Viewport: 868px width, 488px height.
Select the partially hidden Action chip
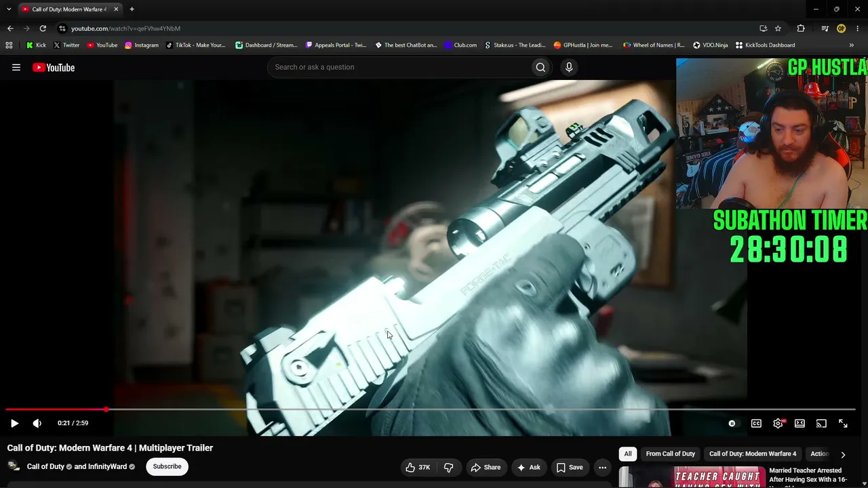819,453
